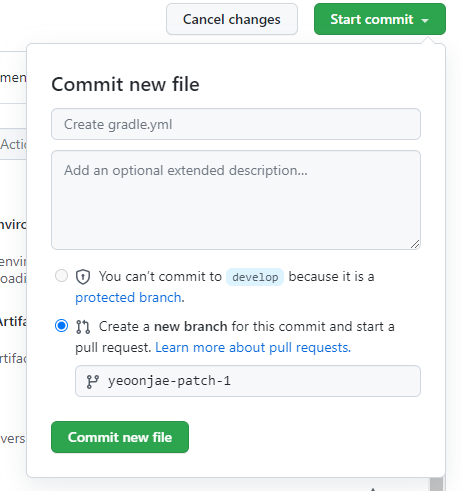The height and width of the screenshot is (491, 469).
Task: Click the optional extended description text area
Action: 236,200
